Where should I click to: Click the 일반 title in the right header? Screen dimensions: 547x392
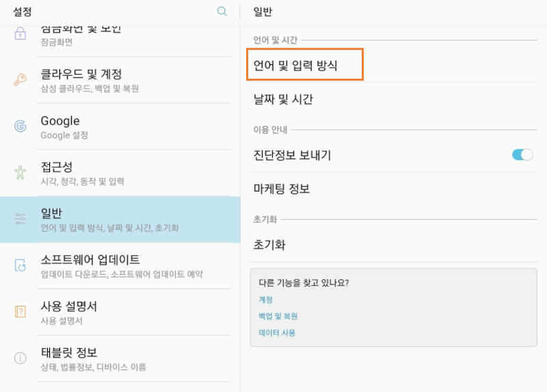(263, 12)
